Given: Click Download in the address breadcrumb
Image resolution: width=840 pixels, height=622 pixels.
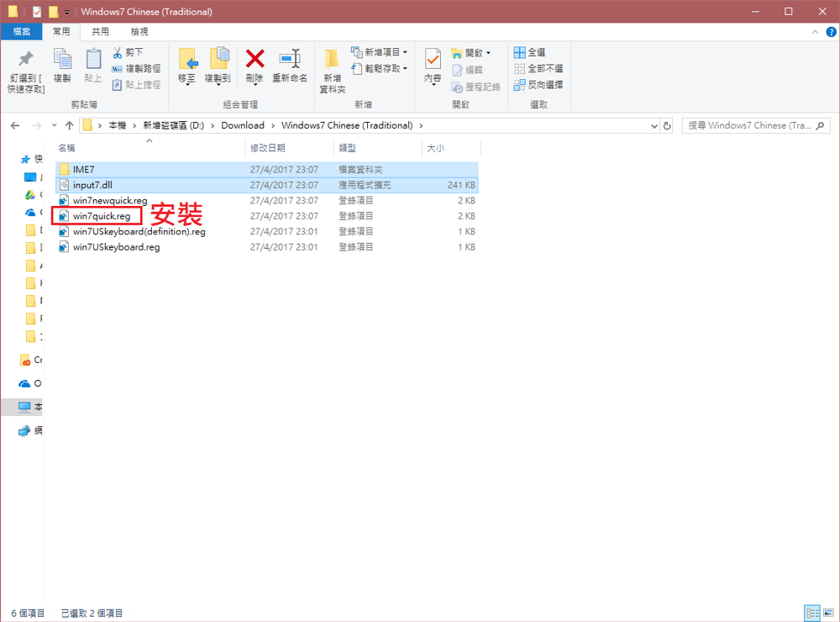Looking at the screenshot, I should click(x=243, y=125).
